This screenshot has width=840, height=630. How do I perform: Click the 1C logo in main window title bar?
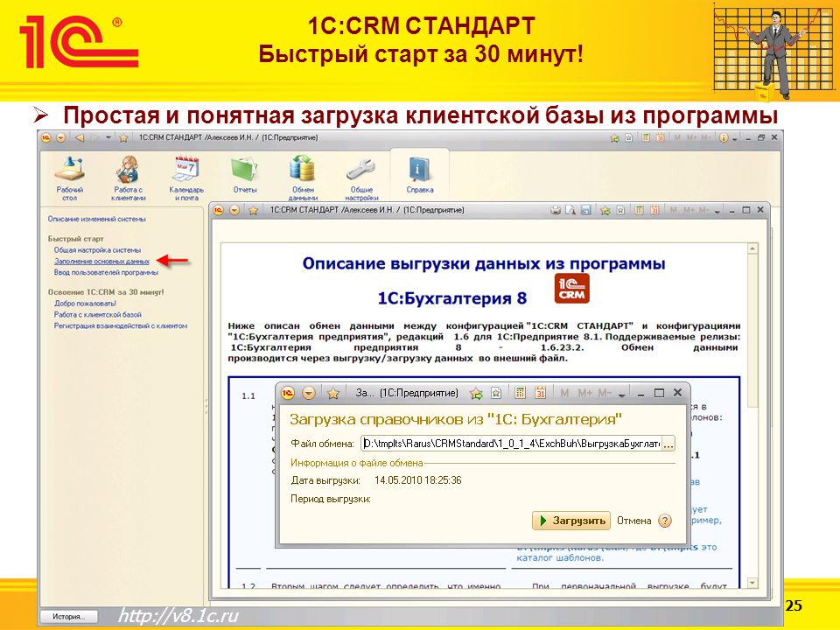(x=46, y=137)
